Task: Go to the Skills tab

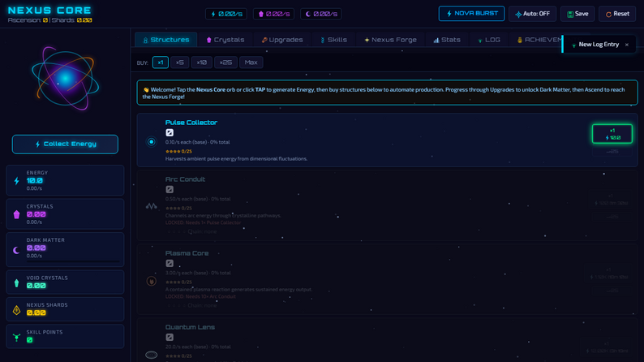Action: pos(333,40)
